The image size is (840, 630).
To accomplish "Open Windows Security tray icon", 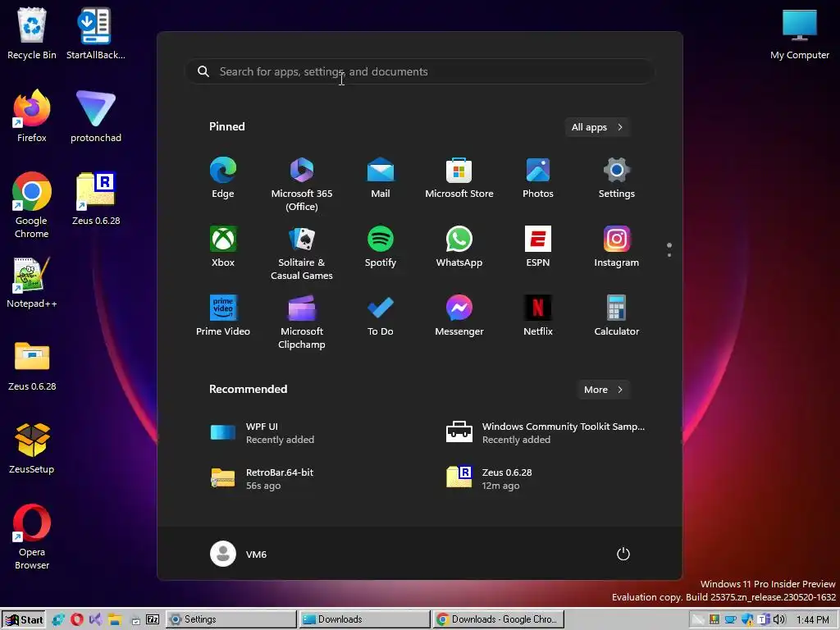I will pyautogui.click(x=748, y=619).
